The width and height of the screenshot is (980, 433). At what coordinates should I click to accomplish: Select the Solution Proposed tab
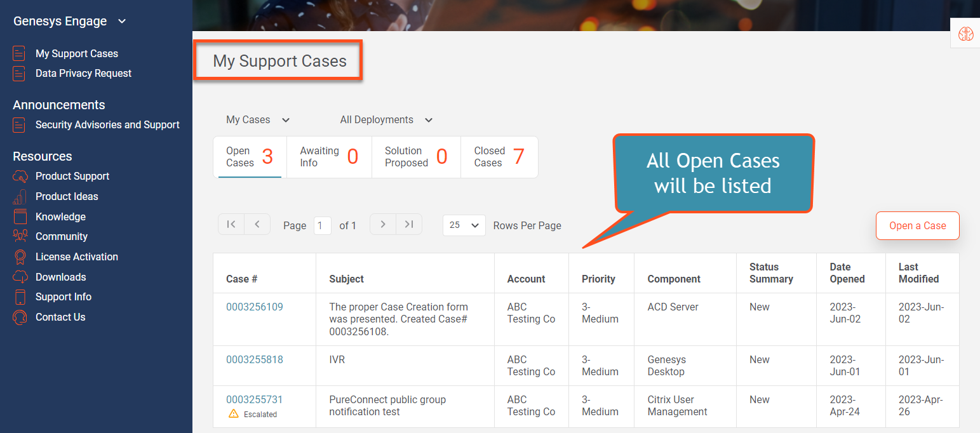point(416,157)
